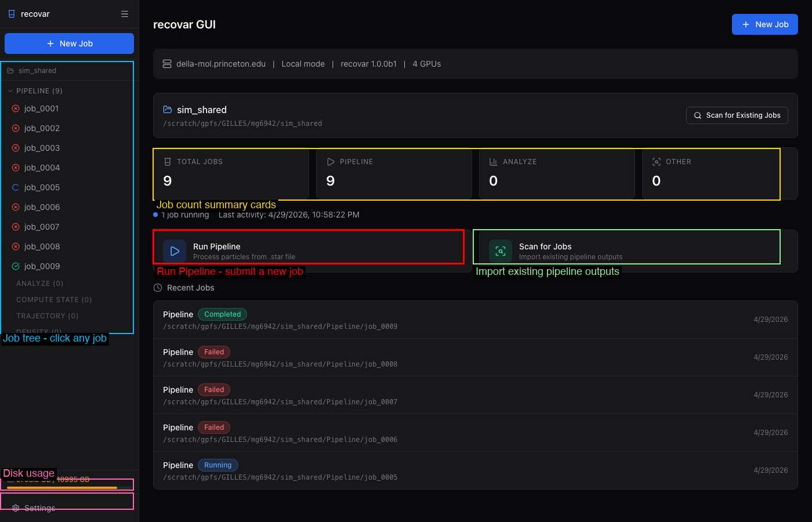Click the running spinner icon of job_0005
The image size is (812, 522).
16,187
